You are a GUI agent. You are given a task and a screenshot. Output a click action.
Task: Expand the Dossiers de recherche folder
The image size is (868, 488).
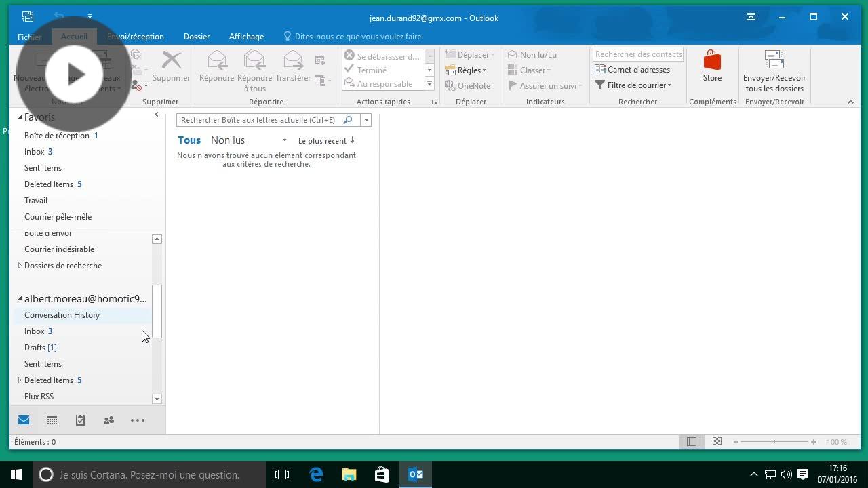[20, 266]
